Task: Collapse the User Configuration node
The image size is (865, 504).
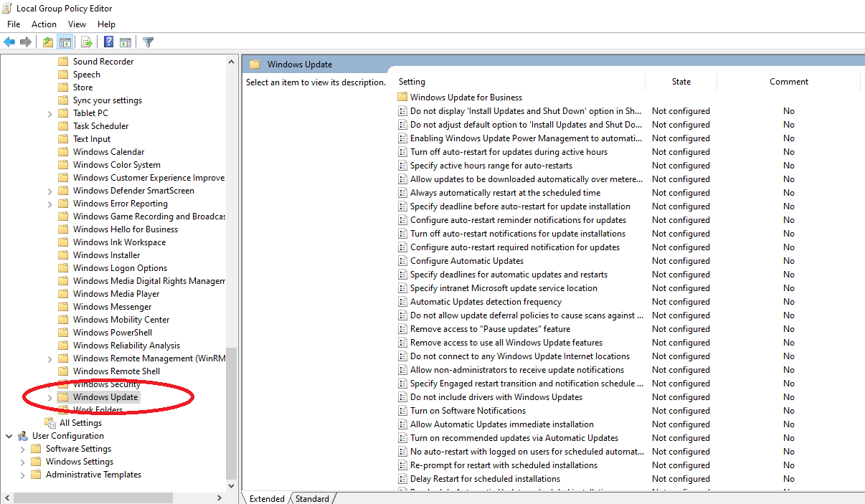Action: coord(9,436)
